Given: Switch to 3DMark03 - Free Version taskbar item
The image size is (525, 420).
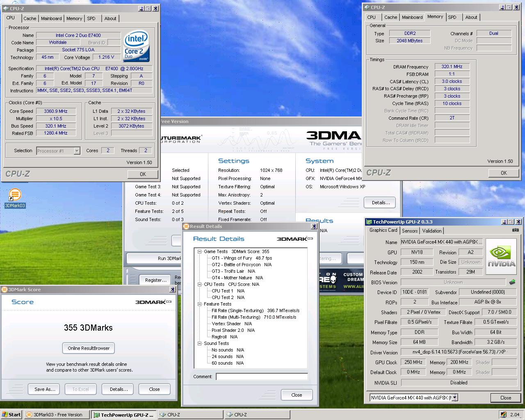Looking at the screenshot, I should pyautogui.click(x=57, y=414).
